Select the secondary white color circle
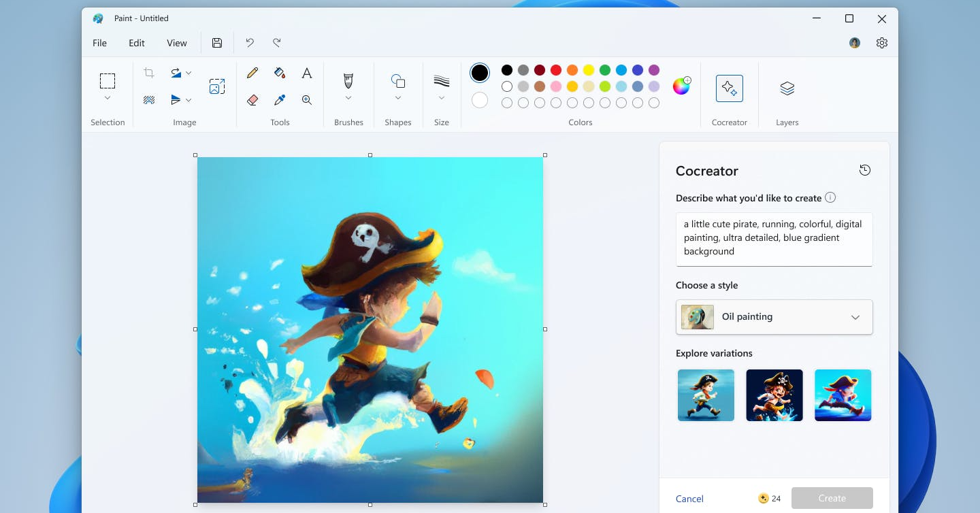The height and width of the screenshot is (513, 980). point(480,100)
